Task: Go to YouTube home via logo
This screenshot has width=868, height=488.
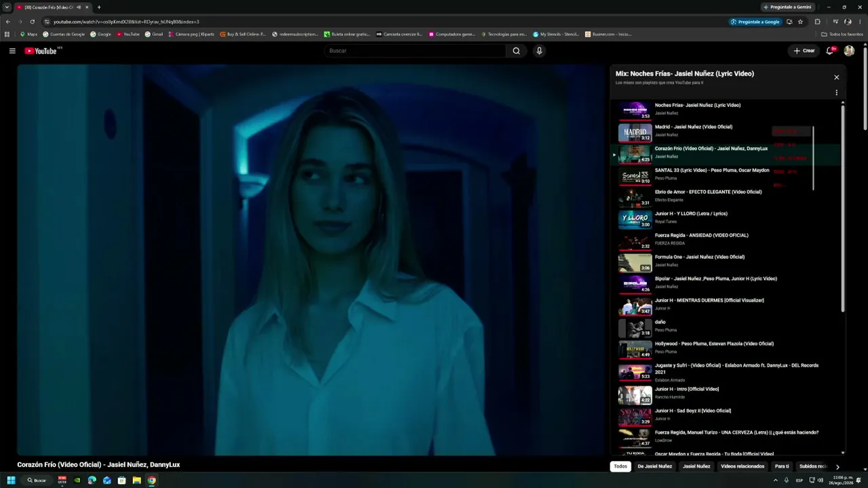Action: point(41,51)
